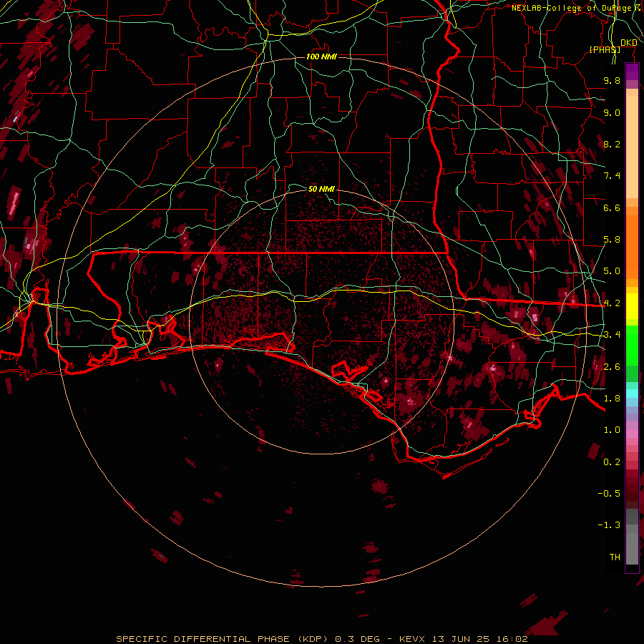This screenshot has height=644, width=644.
Task: Click the -1.3 legend label
Action: tap(609, 525)
